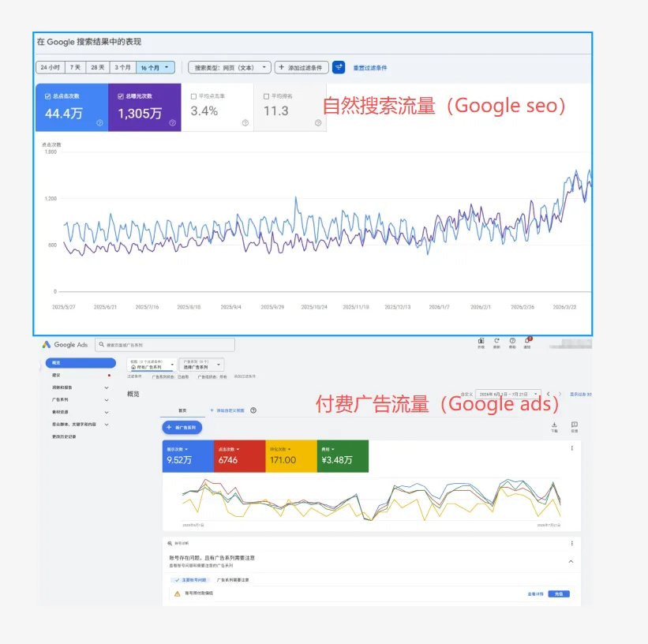The image size is (648, 644).
Task: Click the refresh icon in Google Ads top bar
Action: [x=496, y=341]
